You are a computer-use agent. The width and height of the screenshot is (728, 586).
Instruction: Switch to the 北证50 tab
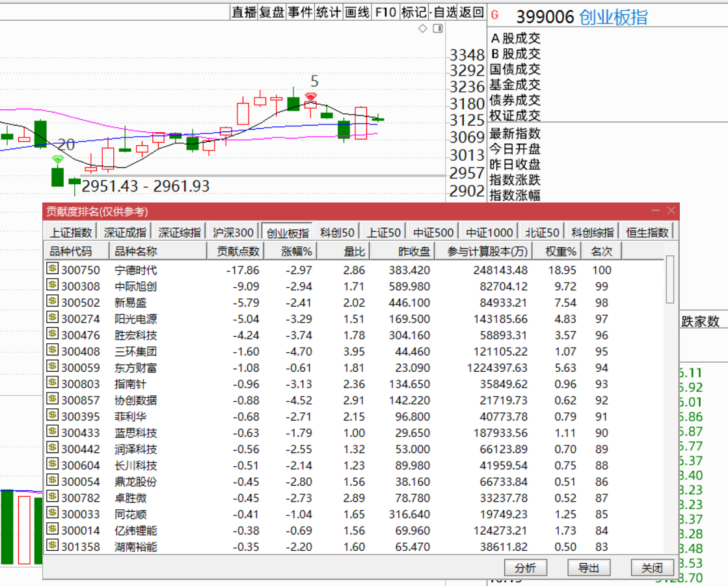542,232
